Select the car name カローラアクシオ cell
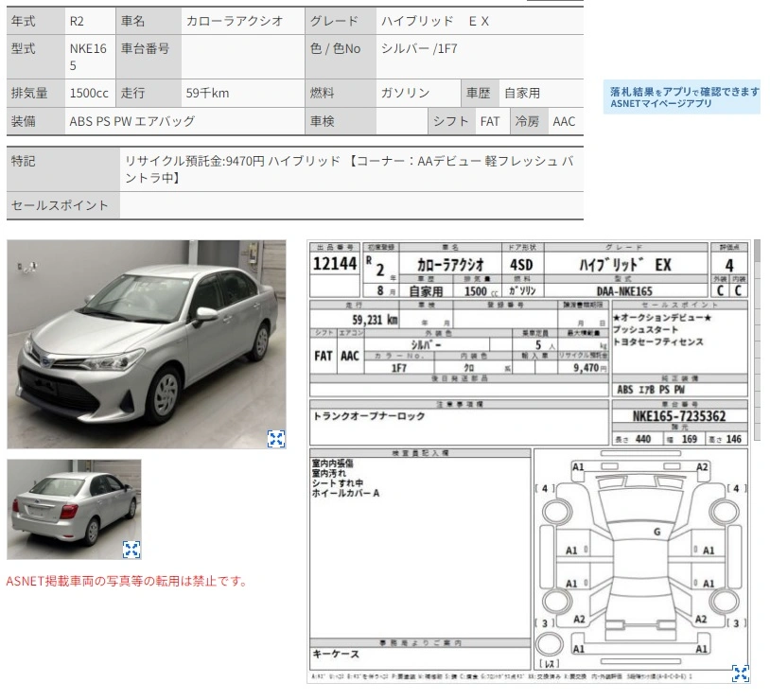 click(243, 21)
